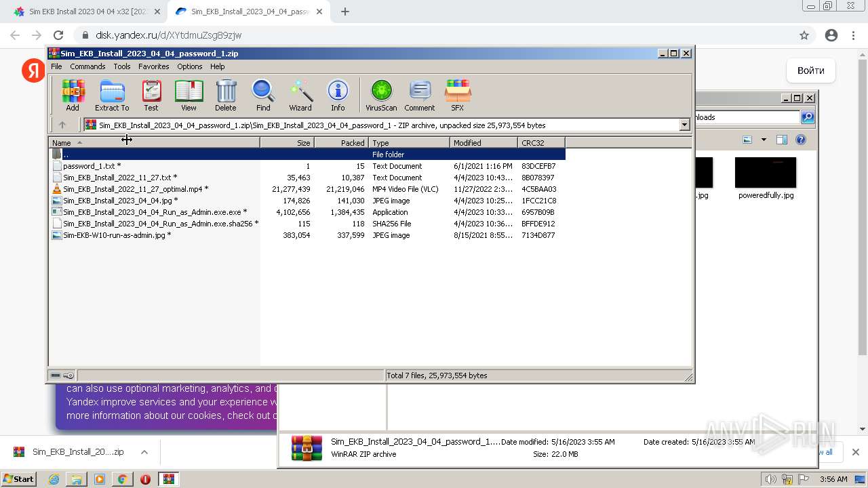Select Sim_EKB_Install_2022_11_27_optimal.mp4 file
868x488 pixels.
point(307,189)
